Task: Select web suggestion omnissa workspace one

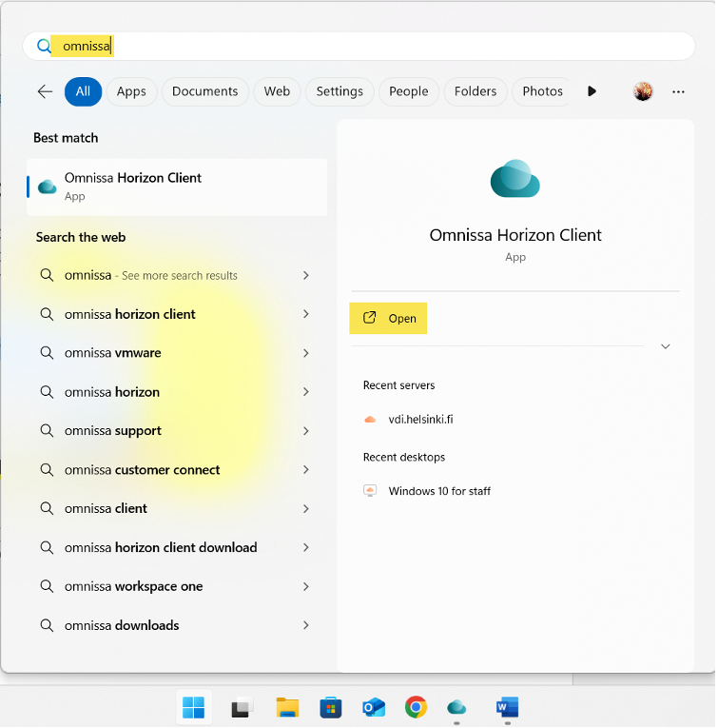Action: 175,586
